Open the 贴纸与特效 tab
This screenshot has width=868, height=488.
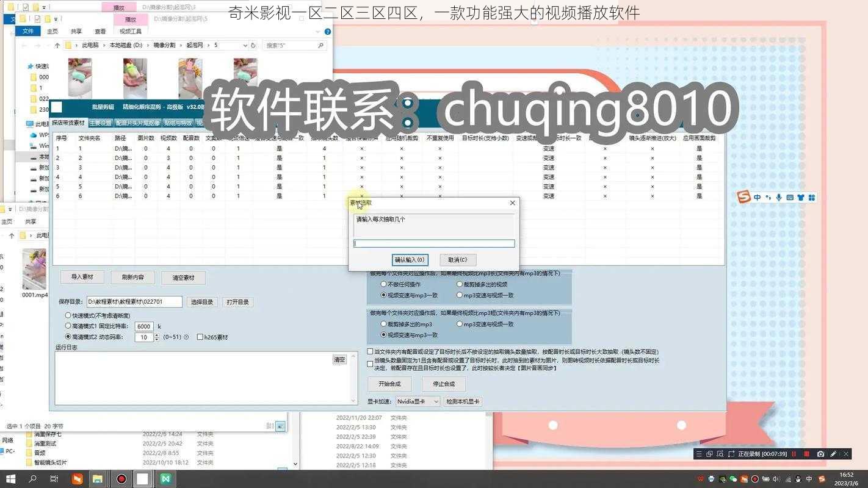click(178, 123)
